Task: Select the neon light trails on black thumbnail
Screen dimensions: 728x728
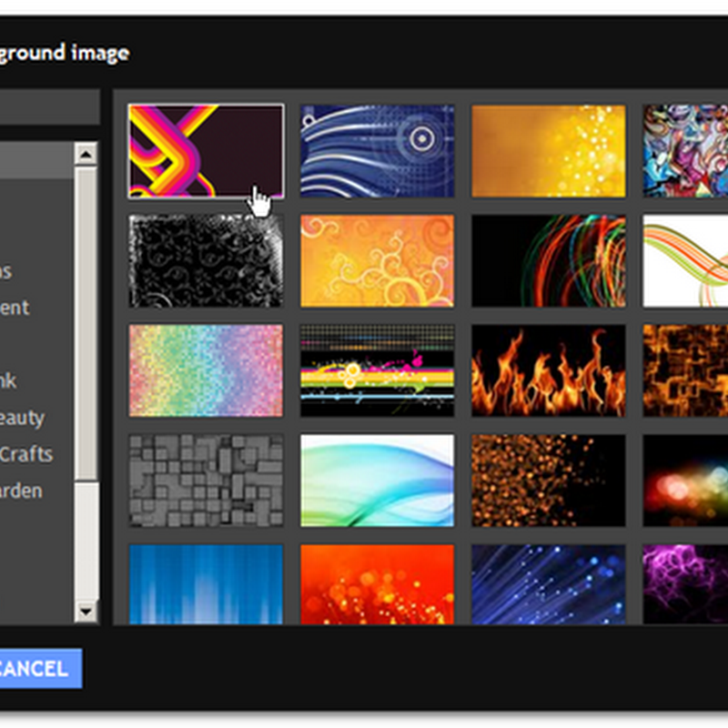Action: (x=549, y=261)
